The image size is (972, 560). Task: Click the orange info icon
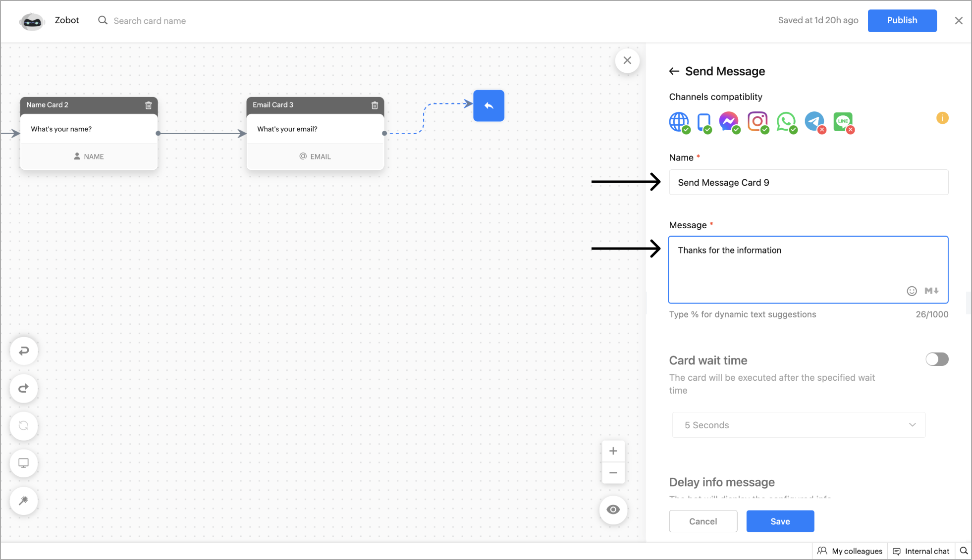(942, 118)
